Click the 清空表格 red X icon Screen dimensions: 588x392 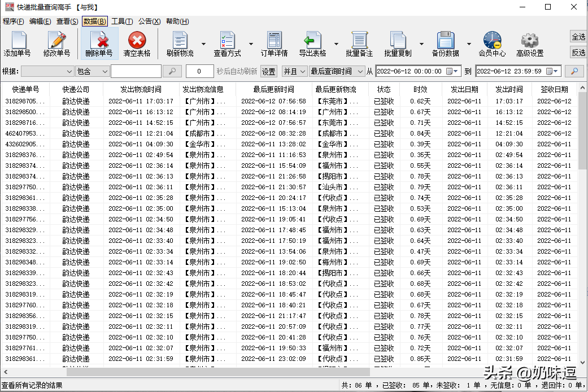pos(137,44)
